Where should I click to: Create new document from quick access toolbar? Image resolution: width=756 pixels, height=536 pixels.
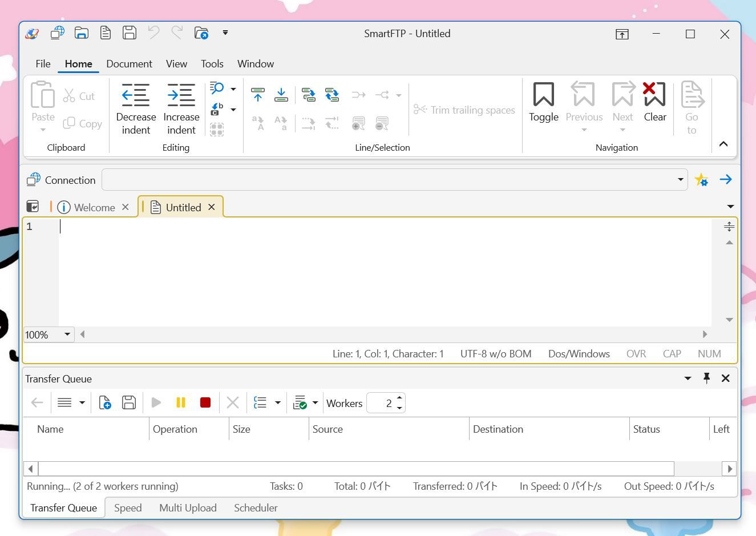106,33
